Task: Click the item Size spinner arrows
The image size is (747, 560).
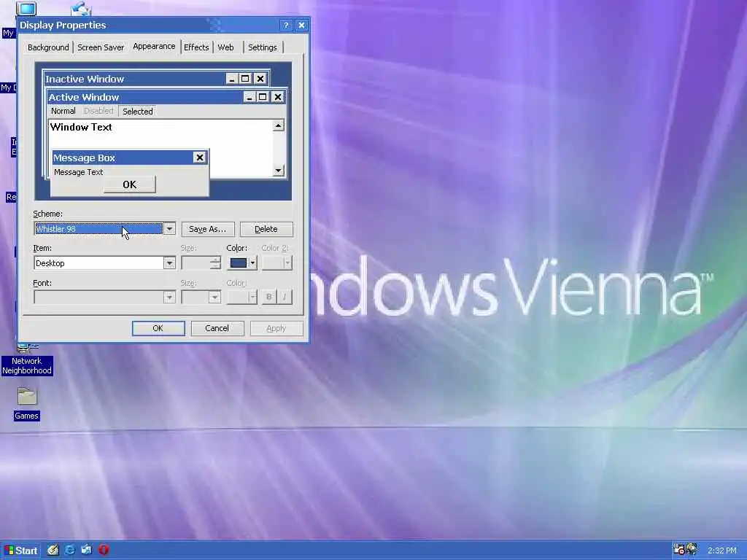Action: pyautogui.click(x=215, y=262)
